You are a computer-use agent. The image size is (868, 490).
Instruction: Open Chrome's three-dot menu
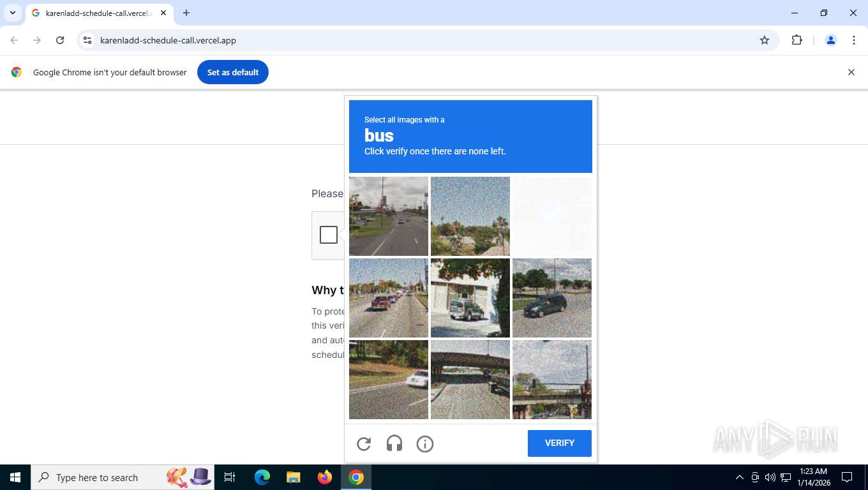854,40
